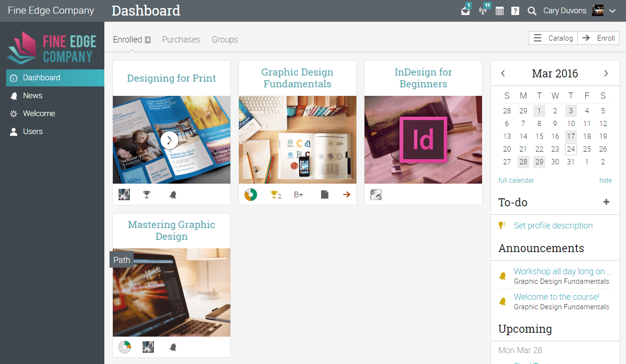The height and width of the screenshot is (364, 626).
Task: Select March 28 in the calendar
Action: 523,162
